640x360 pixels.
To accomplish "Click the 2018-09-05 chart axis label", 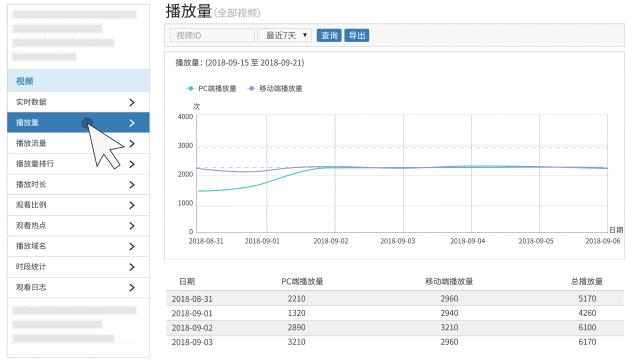I will coord(536,241).
